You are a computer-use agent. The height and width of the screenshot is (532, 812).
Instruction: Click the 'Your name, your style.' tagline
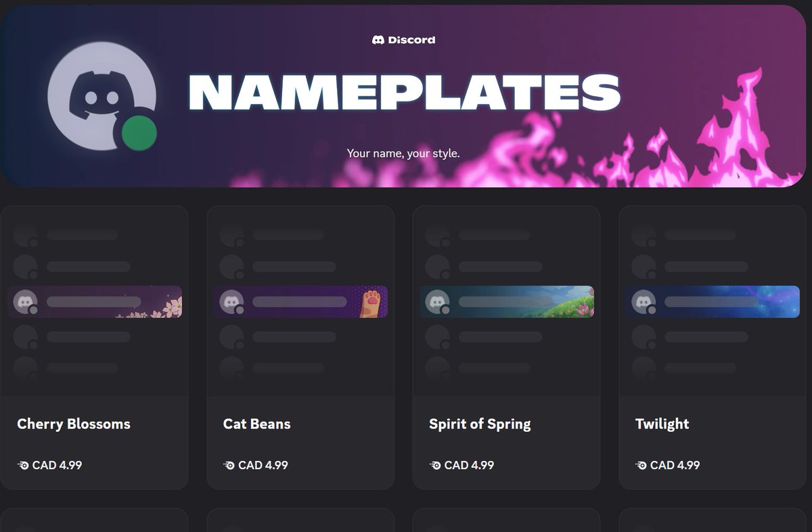tap(403, 154)
